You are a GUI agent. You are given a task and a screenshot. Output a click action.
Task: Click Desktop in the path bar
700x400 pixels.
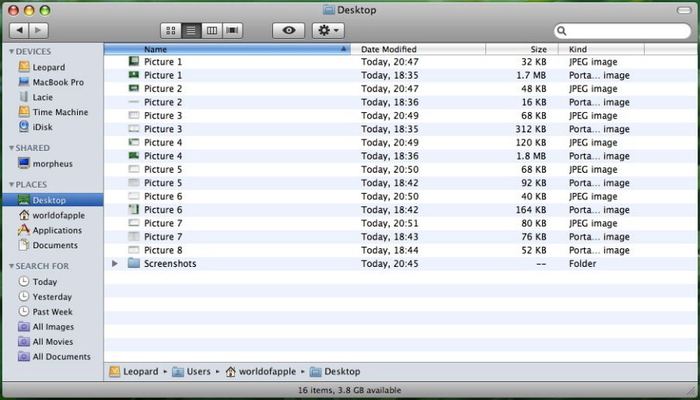point(335,371)
